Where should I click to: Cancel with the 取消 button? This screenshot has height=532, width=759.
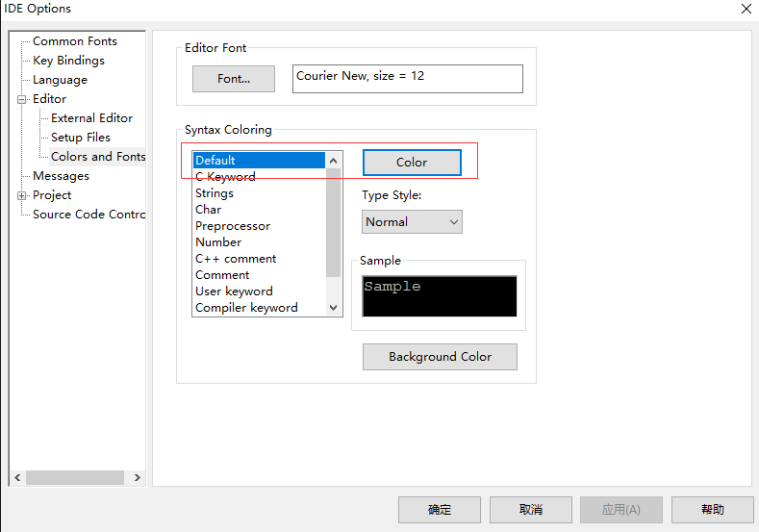pyautogui.click(x=530, y=510)
